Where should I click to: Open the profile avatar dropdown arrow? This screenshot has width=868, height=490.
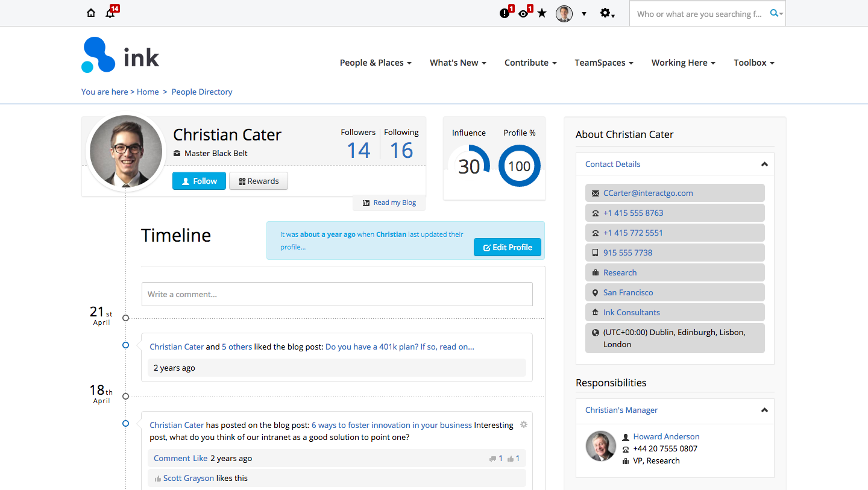(583, 13)
